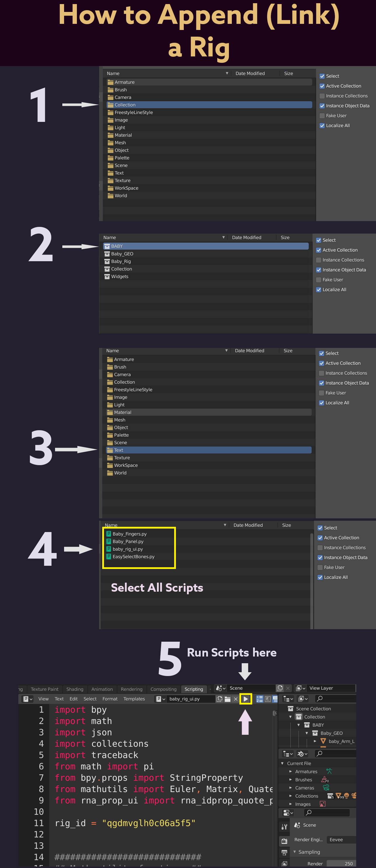Open the Templates menu
Image resolution: width=376 pixels, height=868 pixels.
coord(134,699)
